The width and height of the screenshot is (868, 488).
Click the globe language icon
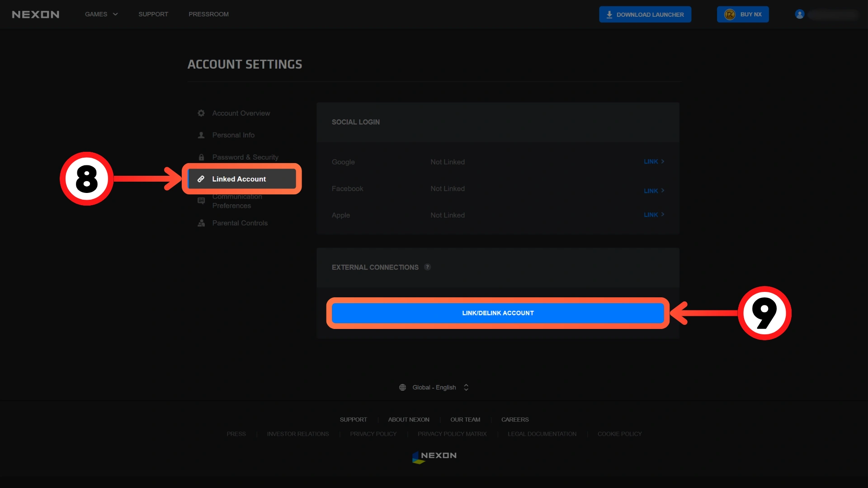pos(402,387)
